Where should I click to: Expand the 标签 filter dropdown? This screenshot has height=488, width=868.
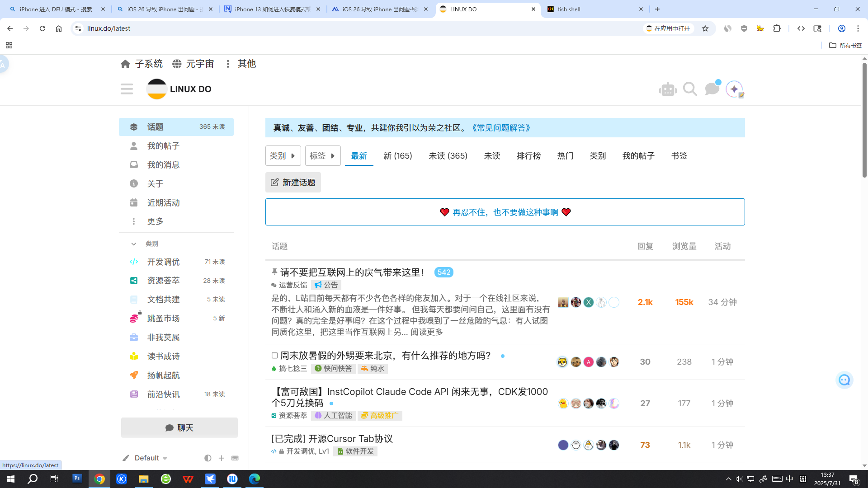[x=323, y=156]
